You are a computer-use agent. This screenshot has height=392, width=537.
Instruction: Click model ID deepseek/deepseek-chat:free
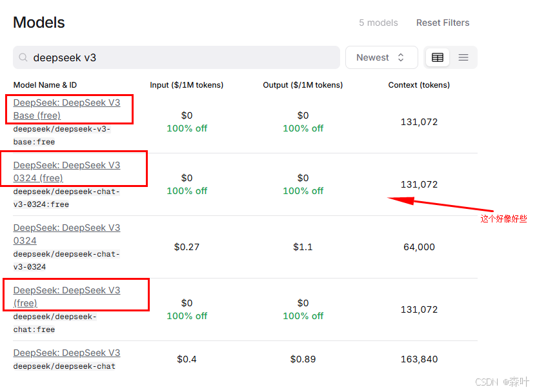pyautogui.click(x=55, y=323)
